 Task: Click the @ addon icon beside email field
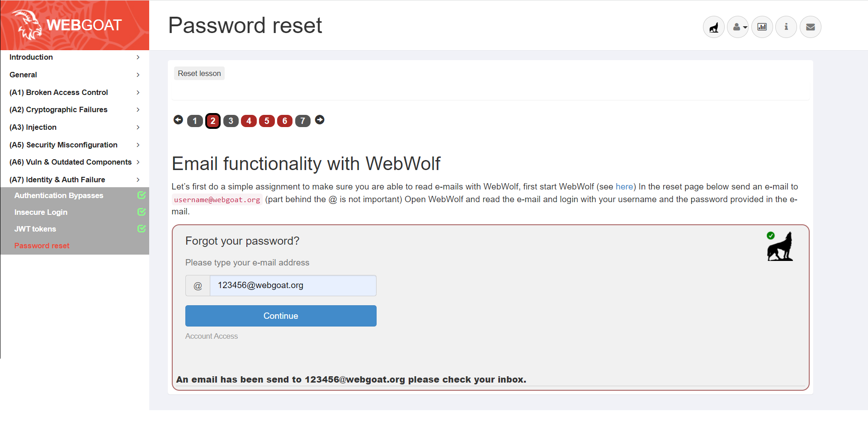pyautogui.click(x=198, y=286)
